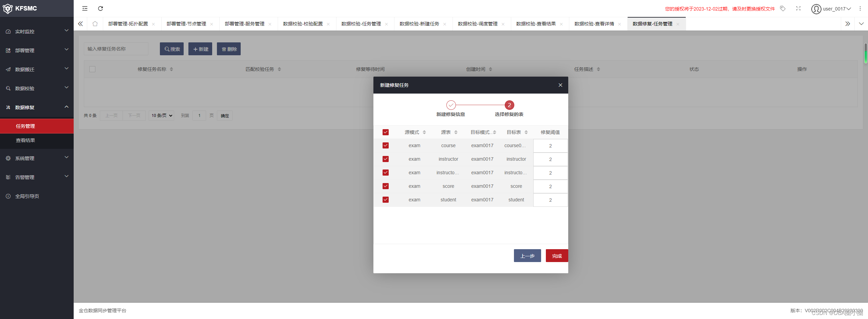The width and height of the screenshot is (868, 319).
Task: Click the pagination 确定 button
Action: click(x=225, y=116)
